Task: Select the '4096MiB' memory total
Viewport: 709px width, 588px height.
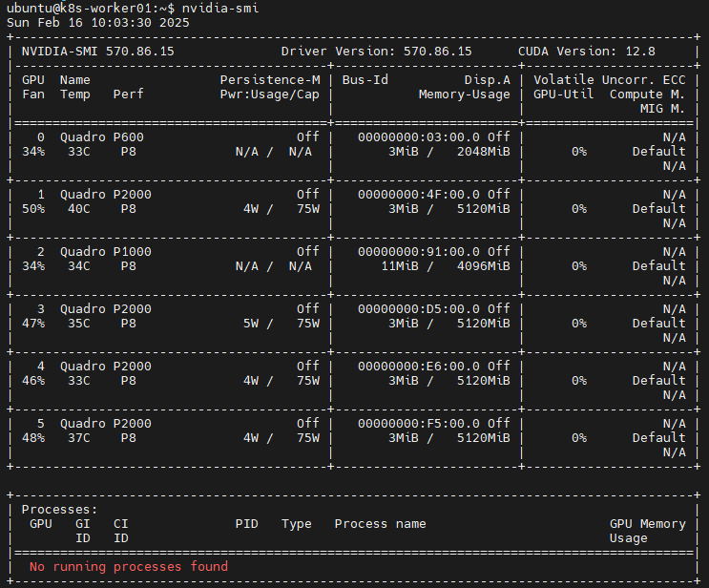Action: 483,266
